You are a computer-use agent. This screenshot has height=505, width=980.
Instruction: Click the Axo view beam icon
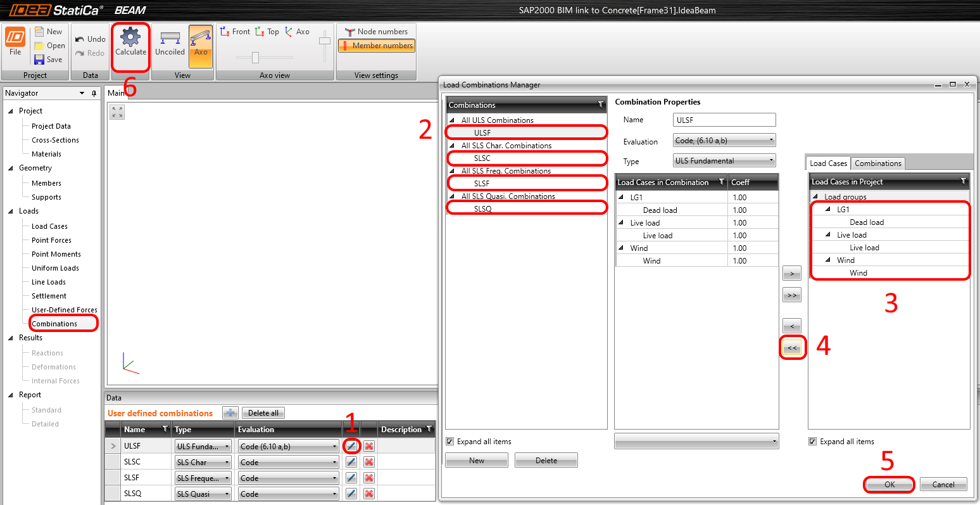[x=201, y=38]
